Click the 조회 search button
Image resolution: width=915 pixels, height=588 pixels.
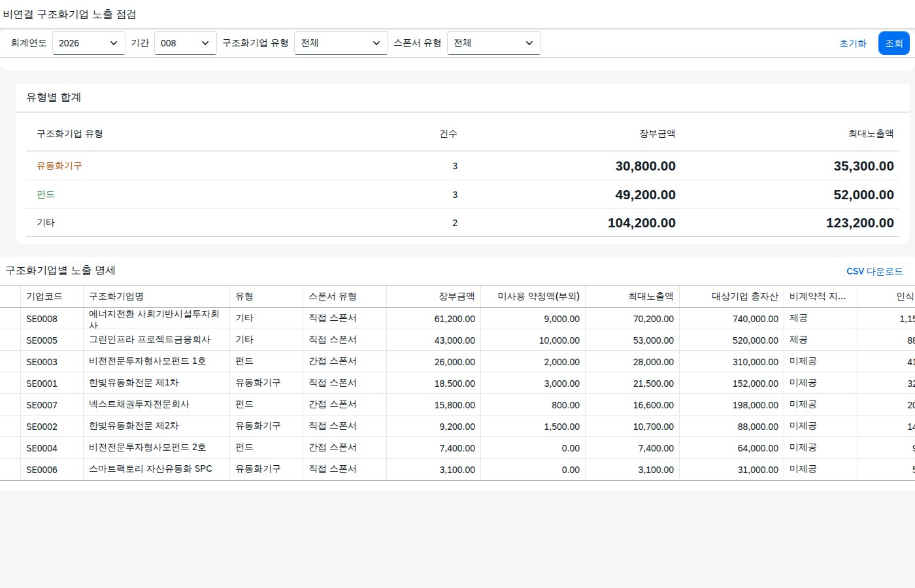click(x=893, y=43)
